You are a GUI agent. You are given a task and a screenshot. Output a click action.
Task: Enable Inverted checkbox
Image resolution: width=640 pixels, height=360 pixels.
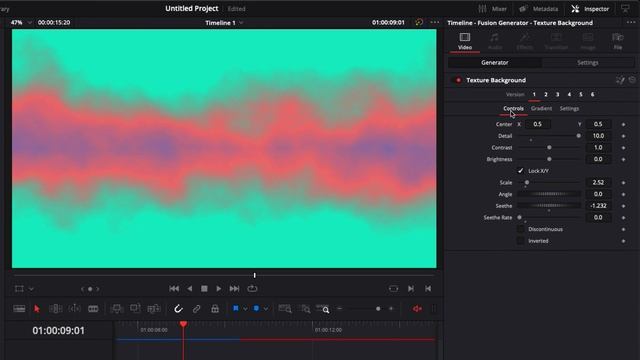tap(520, 241)
